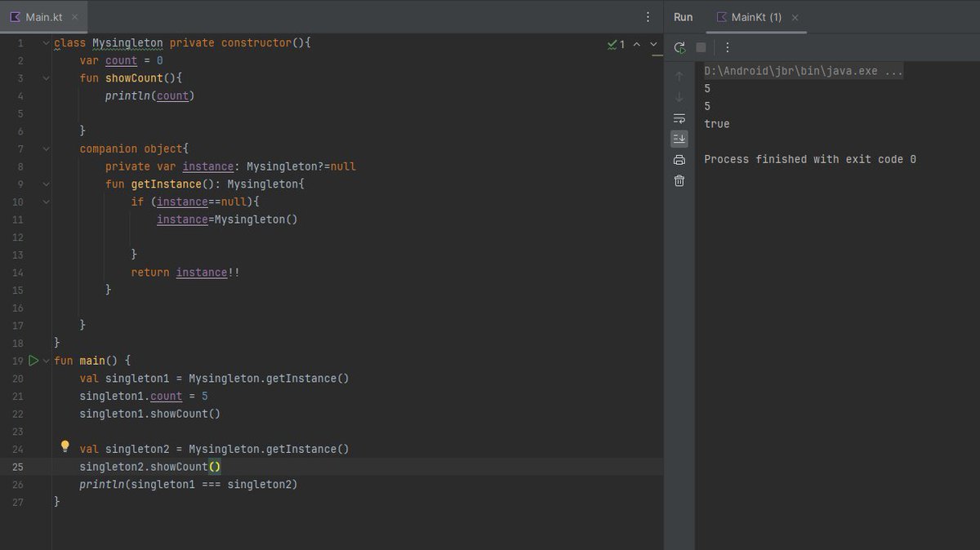The height and width of the screenshot is (550, 980).
Task: Open inspection widget showing one typo
Action: (617, 44)
